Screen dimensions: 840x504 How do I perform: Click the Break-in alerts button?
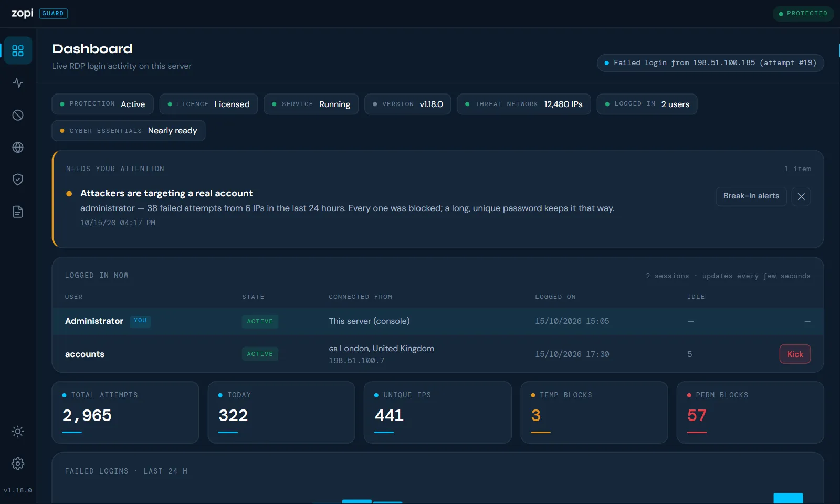[x=751, y=196]
